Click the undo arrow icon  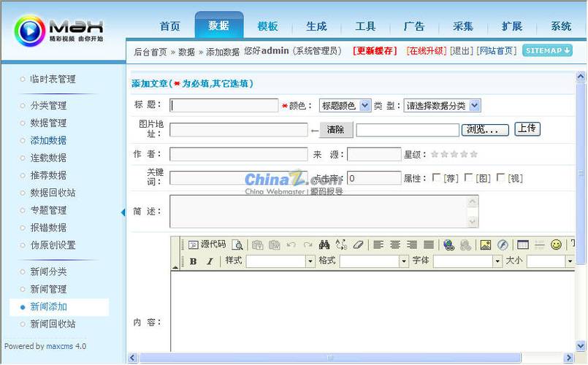pos(291,245)
